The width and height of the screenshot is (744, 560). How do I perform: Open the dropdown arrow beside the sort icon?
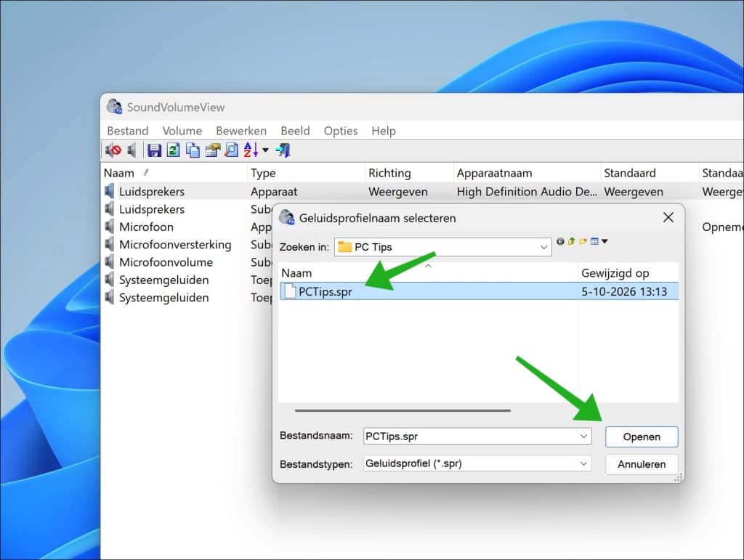pyautogui.click(x=265, y=151)
